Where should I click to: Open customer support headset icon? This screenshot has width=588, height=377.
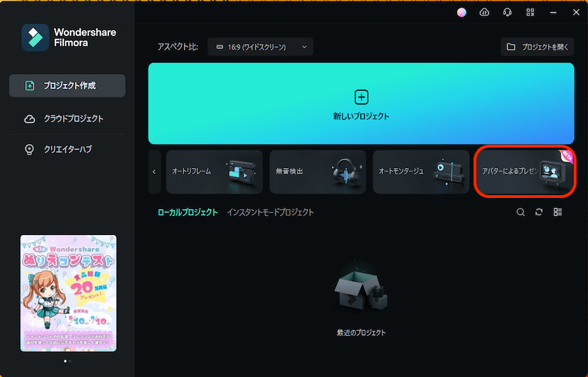(x=507, y=13)
